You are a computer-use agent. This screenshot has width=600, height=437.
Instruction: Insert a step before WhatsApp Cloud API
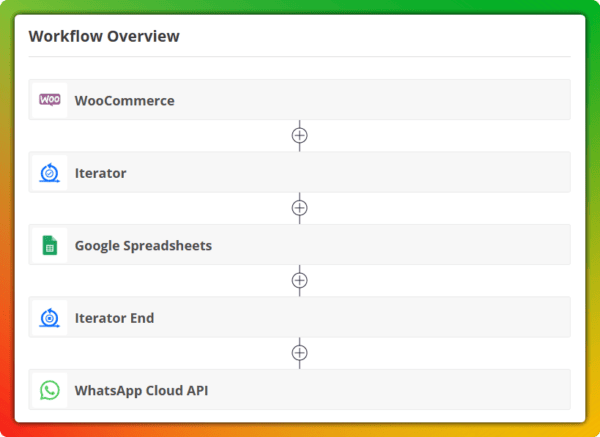point(299,353)
